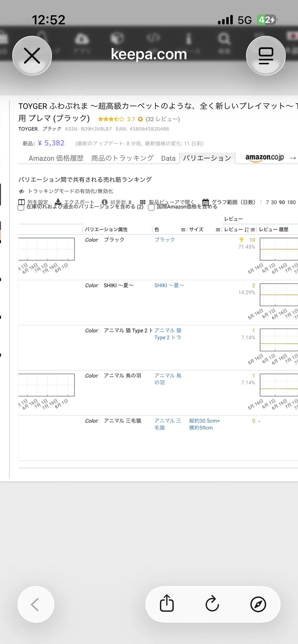Sort by バリエーション属性 column header
298x644 pixels.
106,230
